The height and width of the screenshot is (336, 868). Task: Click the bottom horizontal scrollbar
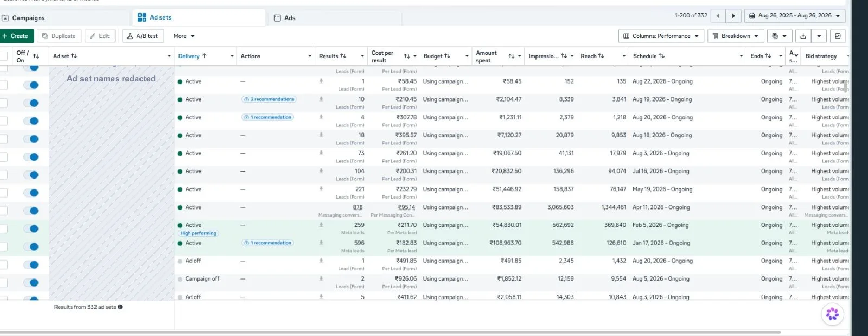pos(390,332)
